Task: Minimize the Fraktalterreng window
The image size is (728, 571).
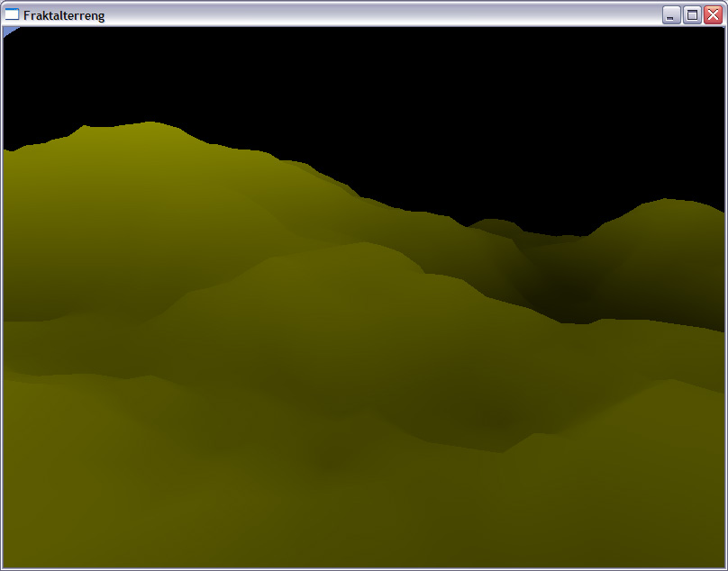Action: (671, 15)
